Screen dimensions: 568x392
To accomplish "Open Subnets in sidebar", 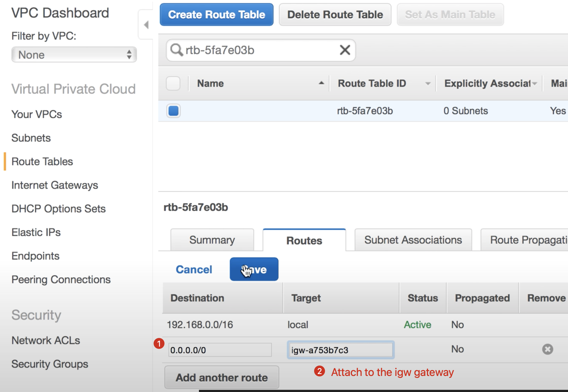I will (x=31, y=138).
